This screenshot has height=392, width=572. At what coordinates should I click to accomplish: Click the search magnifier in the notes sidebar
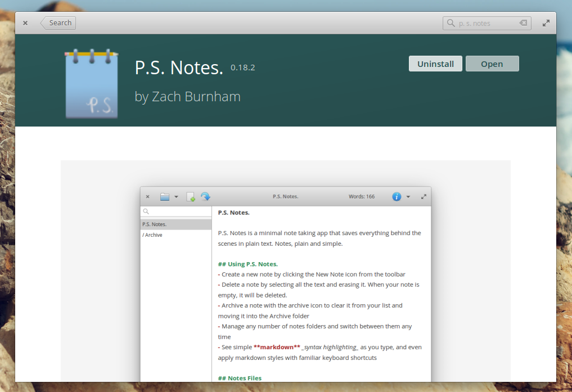point(146,211)
